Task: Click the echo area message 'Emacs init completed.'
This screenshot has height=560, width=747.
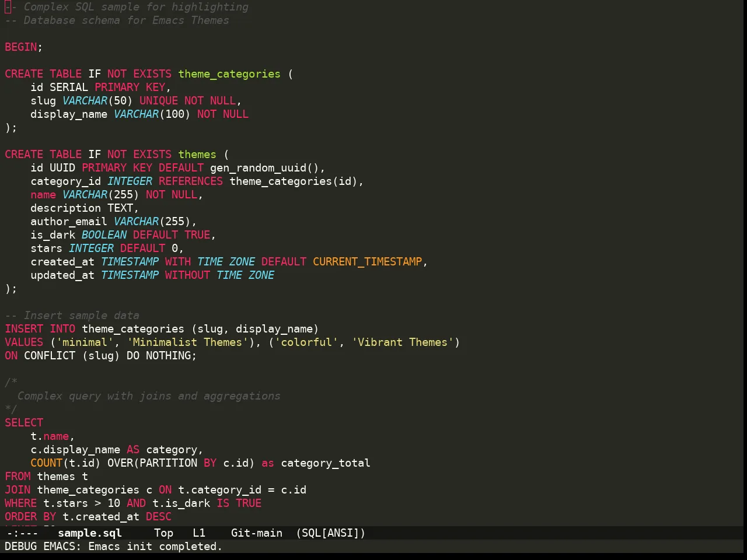Action: pos(155,547)
